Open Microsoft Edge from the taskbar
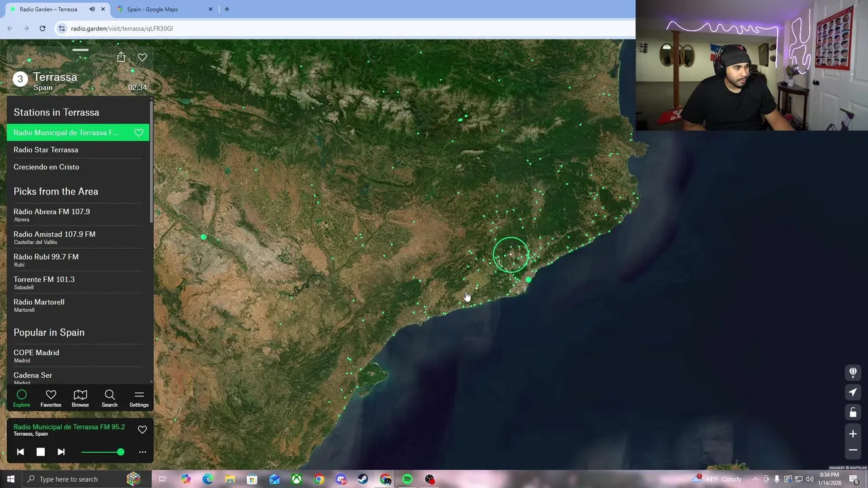The image size is (868, 488). [x=208, y=479]
